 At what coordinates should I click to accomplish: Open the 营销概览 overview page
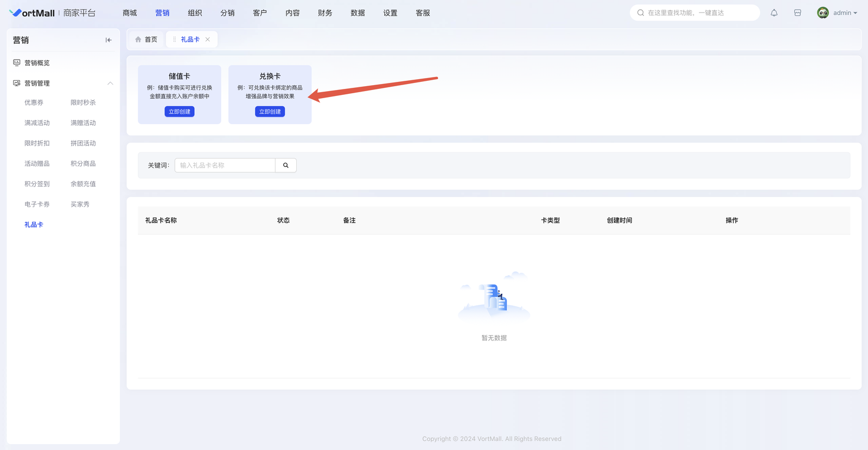pyautogui.click(x=37, y=63)
